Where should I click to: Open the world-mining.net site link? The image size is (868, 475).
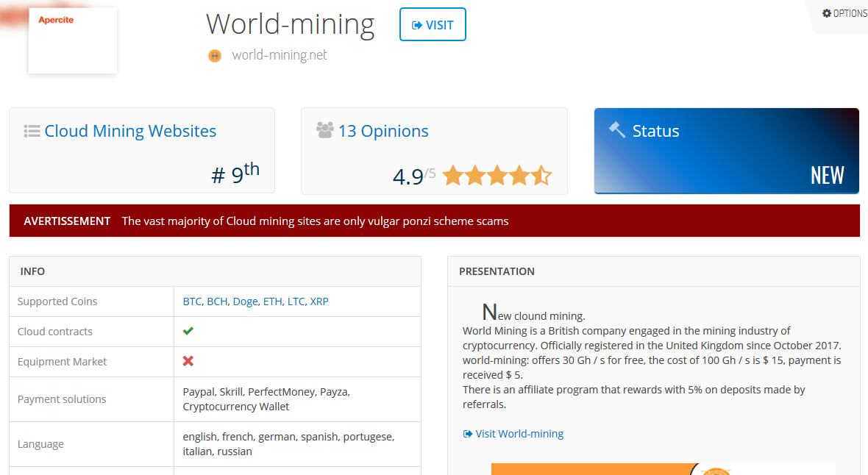(279, 55)
